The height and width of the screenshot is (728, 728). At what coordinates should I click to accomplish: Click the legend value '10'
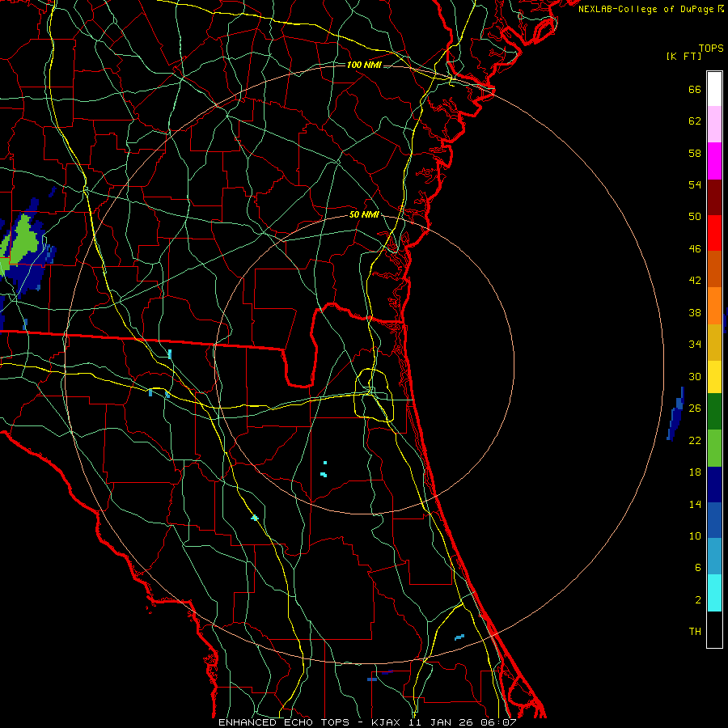[x=695, y=535]
